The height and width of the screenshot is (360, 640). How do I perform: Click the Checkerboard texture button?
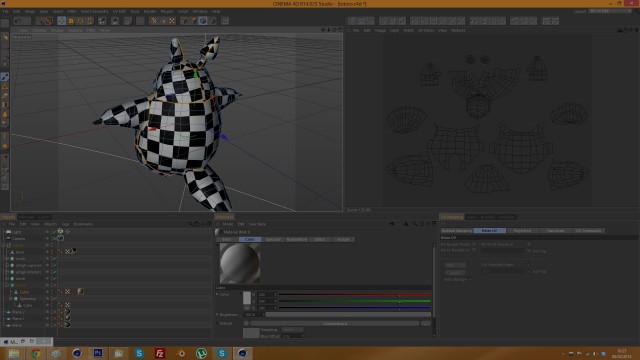pyautogui.click(x=335, y=324)
